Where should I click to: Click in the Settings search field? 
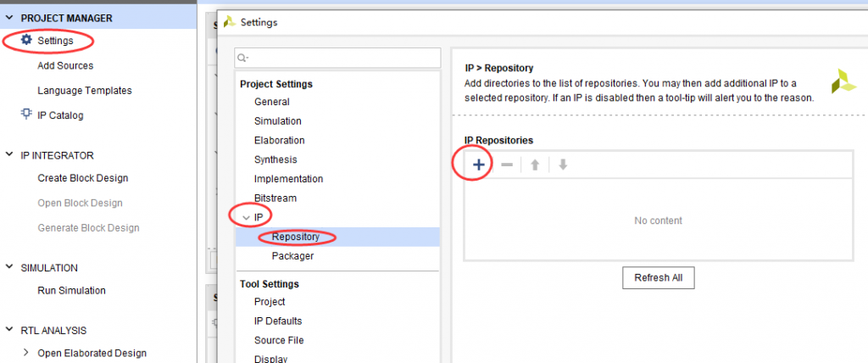337,58
